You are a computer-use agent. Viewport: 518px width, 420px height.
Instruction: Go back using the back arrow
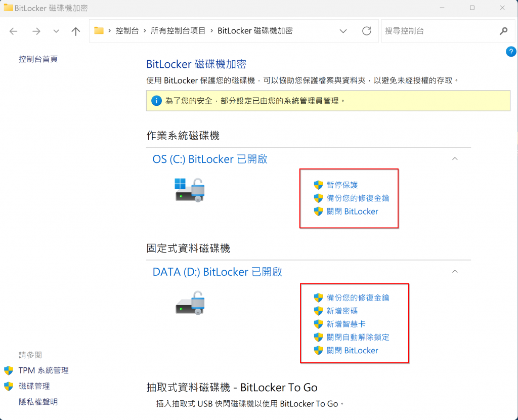click(13, 31)
